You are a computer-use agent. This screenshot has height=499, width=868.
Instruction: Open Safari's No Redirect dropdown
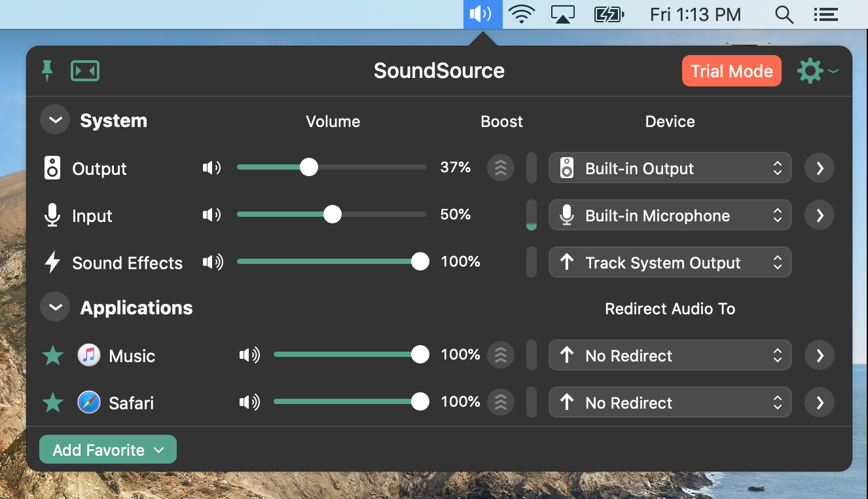(x=670, y=403)
